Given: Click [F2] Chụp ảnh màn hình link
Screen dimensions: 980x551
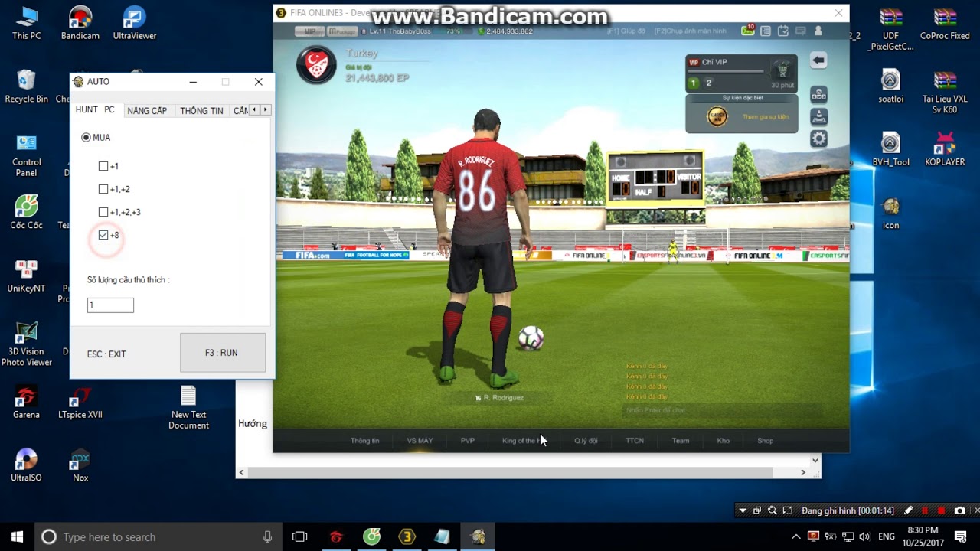Looking at the screenshot, I should [x=690, y=31].
